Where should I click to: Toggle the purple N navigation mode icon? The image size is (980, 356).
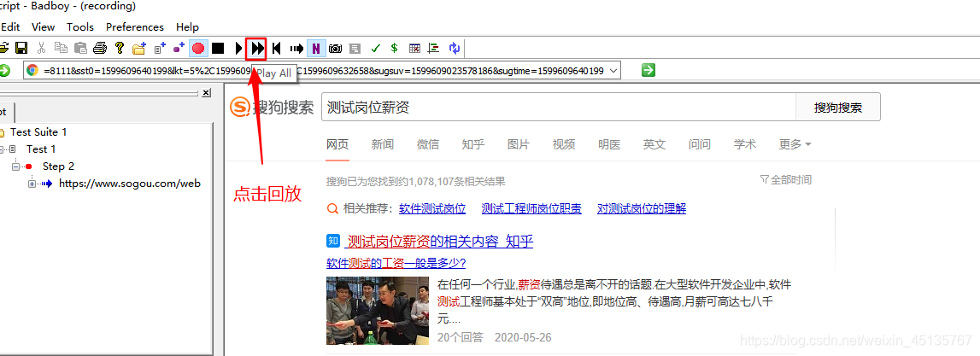[316, 48]
